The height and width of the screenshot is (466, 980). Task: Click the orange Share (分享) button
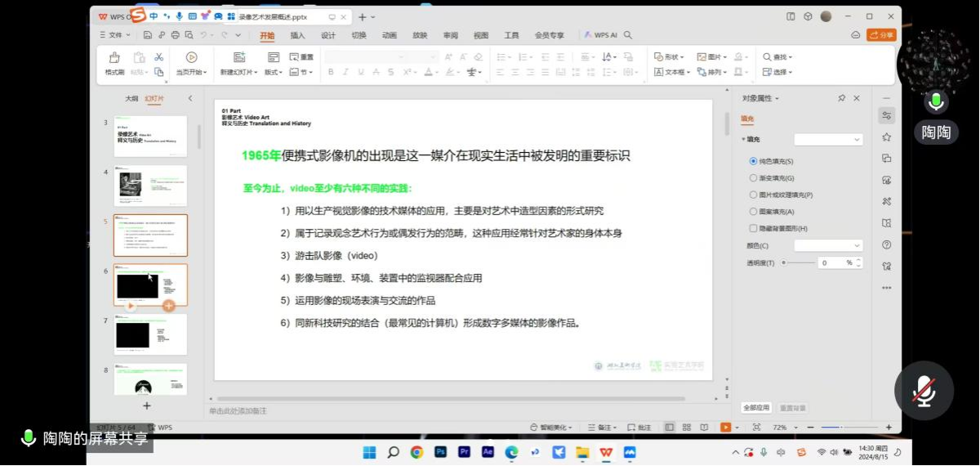point(881,35)
